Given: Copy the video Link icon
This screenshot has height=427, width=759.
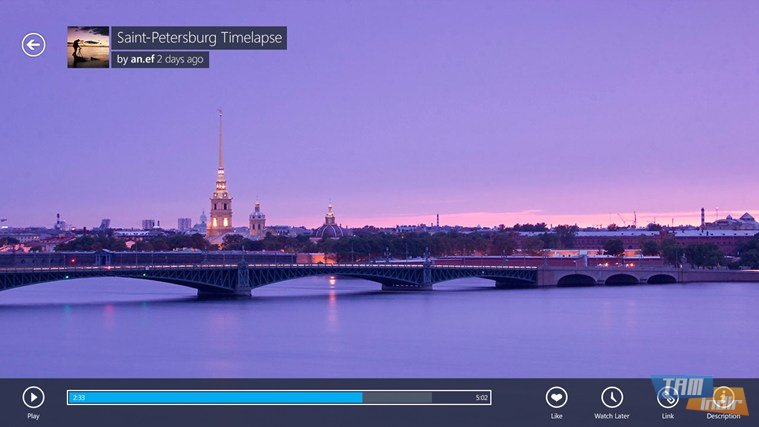Looking at the screenshot, I should point(668,397).
